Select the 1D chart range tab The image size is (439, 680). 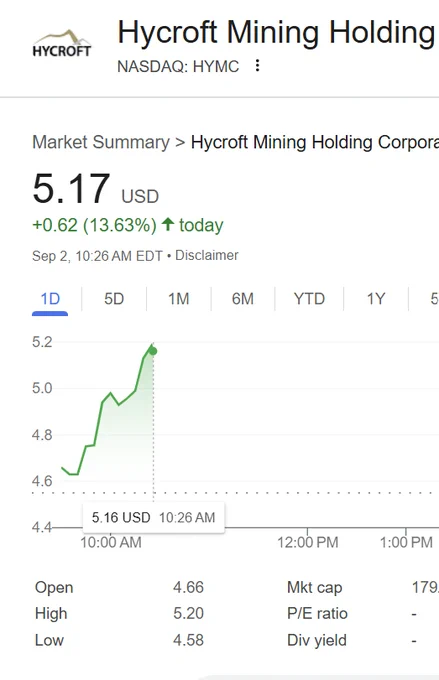click(x=50, y=299)
